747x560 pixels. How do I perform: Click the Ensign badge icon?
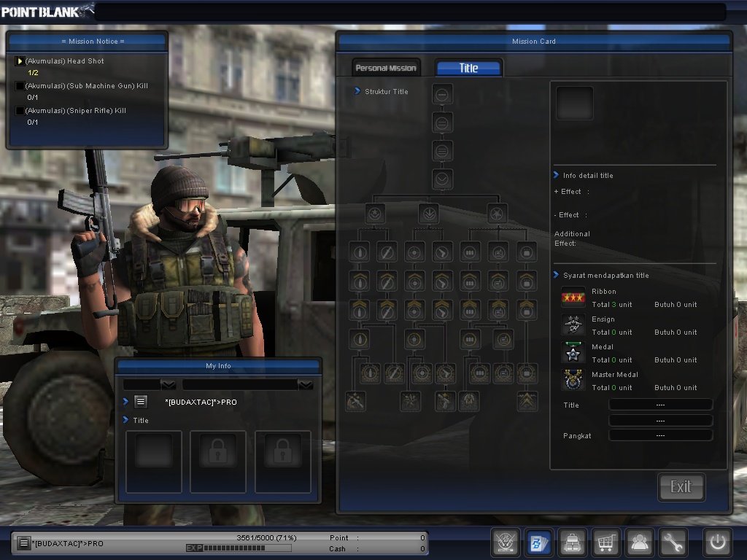pyautogui.click(x=573, y=325)
